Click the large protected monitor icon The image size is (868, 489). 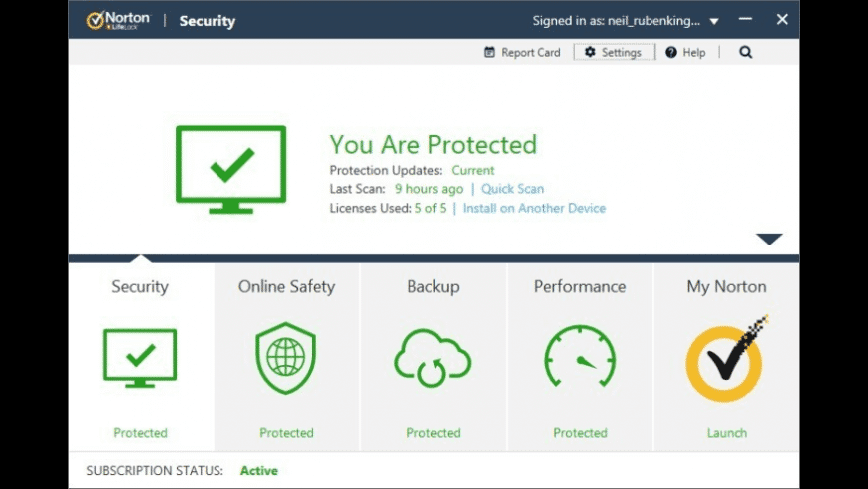(x=230, y=168)
